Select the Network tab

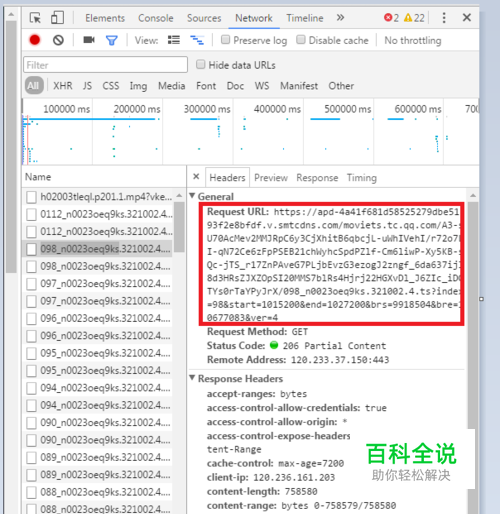[254, 18]
